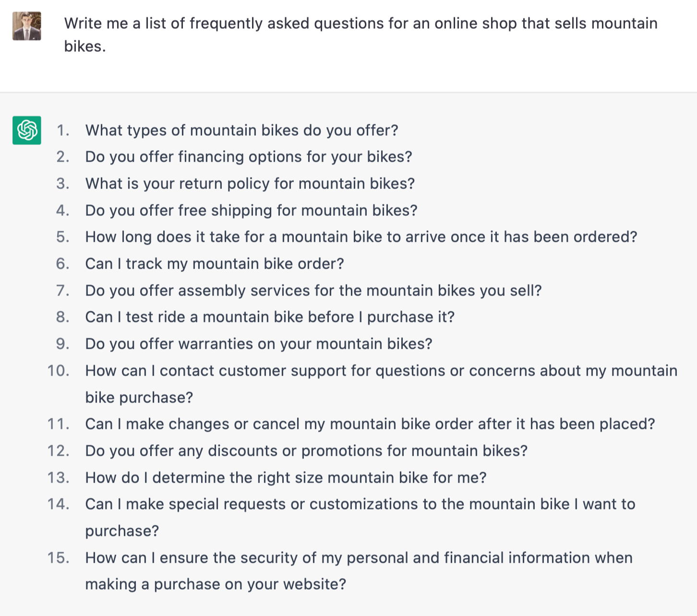
Task: Click the list number 1 marker
Action: 63,130
